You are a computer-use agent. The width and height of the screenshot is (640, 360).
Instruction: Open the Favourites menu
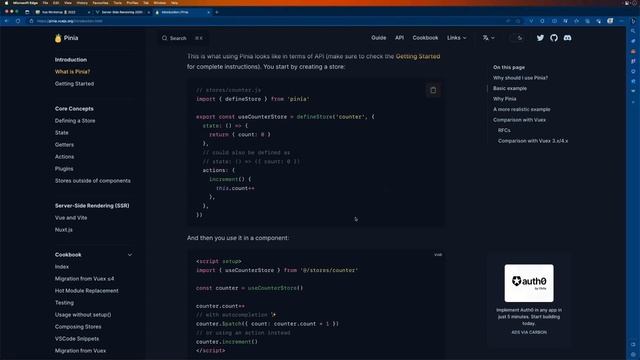pos(100,3)
